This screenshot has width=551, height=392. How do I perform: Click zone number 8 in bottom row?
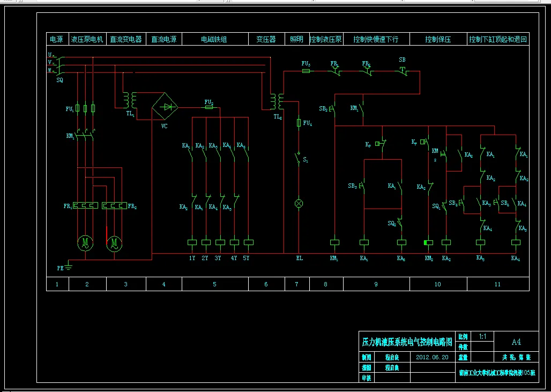(325, 284)
